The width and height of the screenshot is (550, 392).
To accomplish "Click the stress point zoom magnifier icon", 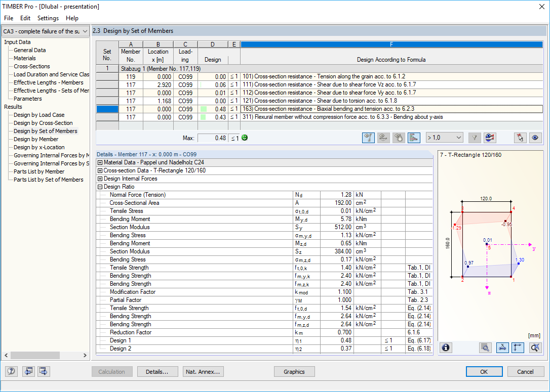I will click(x=485, y=347).
